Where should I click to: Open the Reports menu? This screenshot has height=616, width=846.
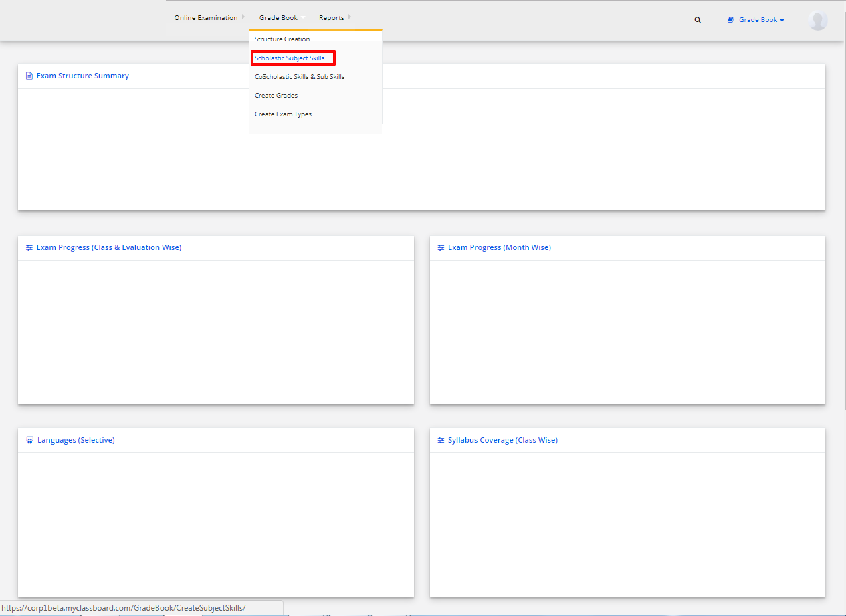pos(331,18)
